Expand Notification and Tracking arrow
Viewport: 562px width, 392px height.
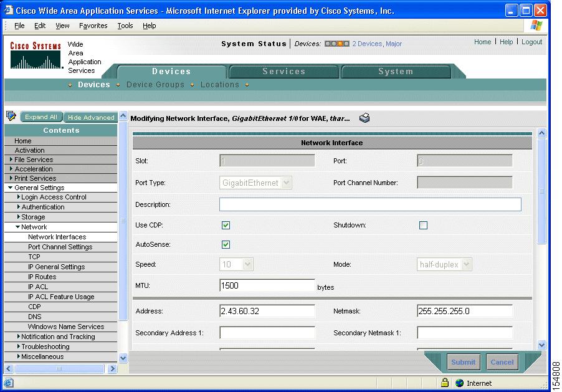pyautogui.click(x=18, y=337)
